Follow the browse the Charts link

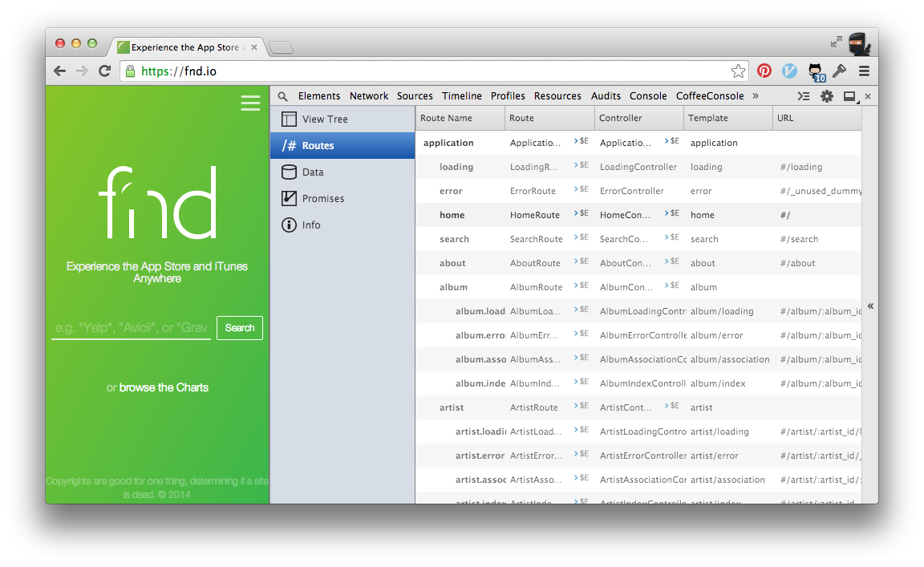click(x=164, y=388)
